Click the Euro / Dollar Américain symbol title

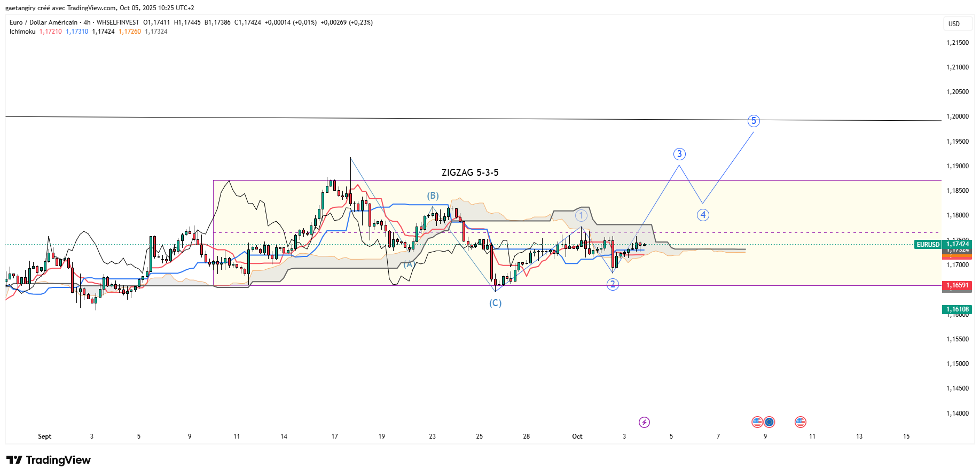coord(43,22)
